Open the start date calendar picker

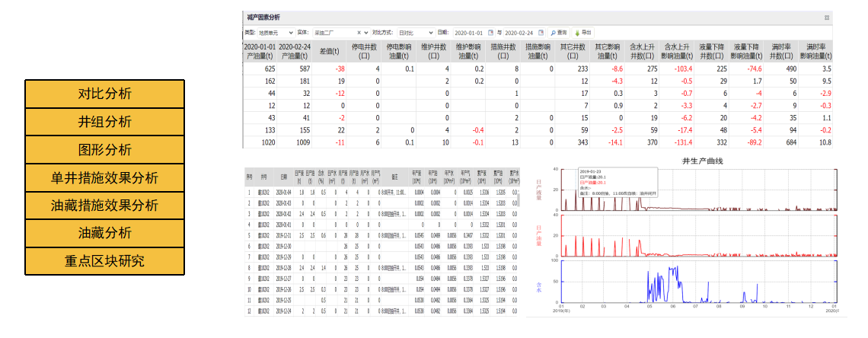(x=490, y=33)
